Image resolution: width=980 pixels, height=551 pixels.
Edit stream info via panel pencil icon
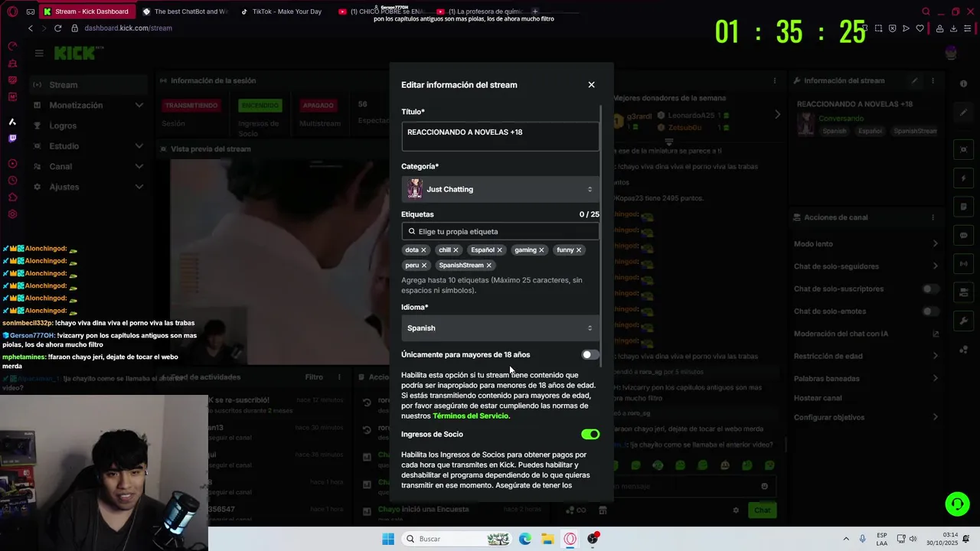914,80
